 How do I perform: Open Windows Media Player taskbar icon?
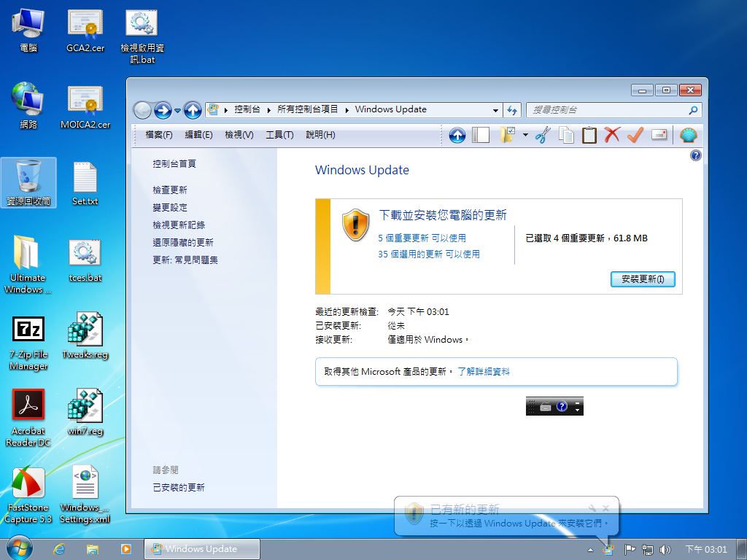click(125, 549)
